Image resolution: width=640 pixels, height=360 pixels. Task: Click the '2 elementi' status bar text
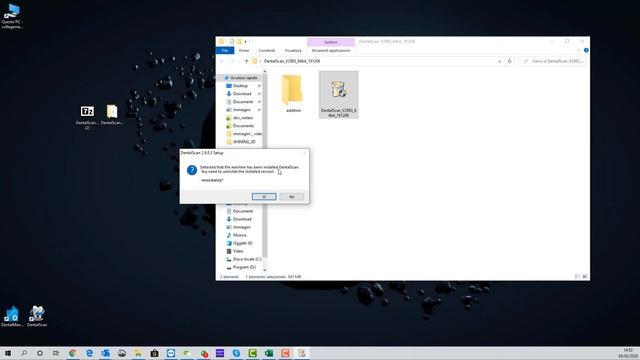click(x=229, y=277)
